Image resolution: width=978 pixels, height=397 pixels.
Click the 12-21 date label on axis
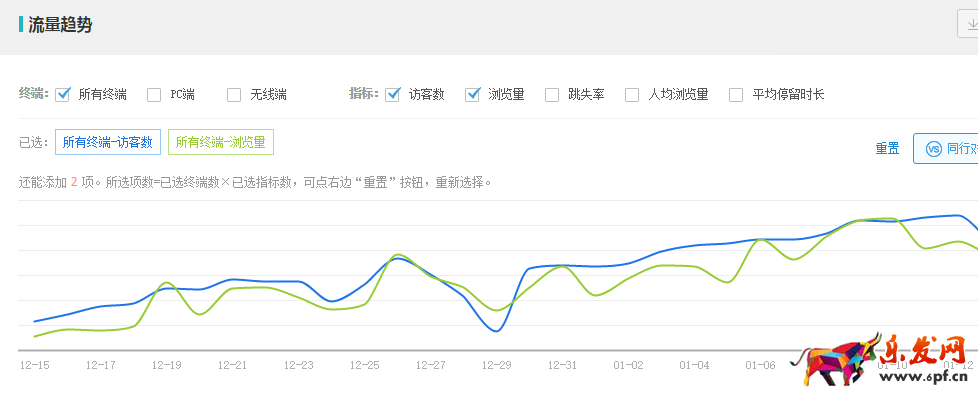click(232, 365)
